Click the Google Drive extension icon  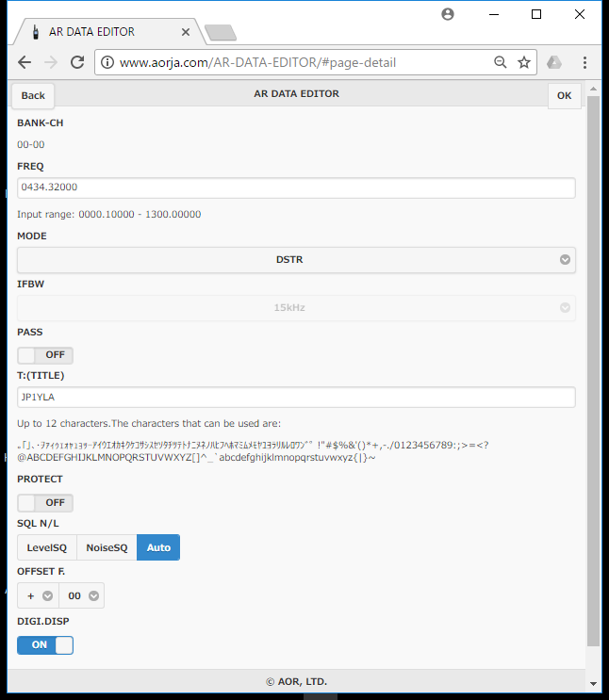pos(555,62)
